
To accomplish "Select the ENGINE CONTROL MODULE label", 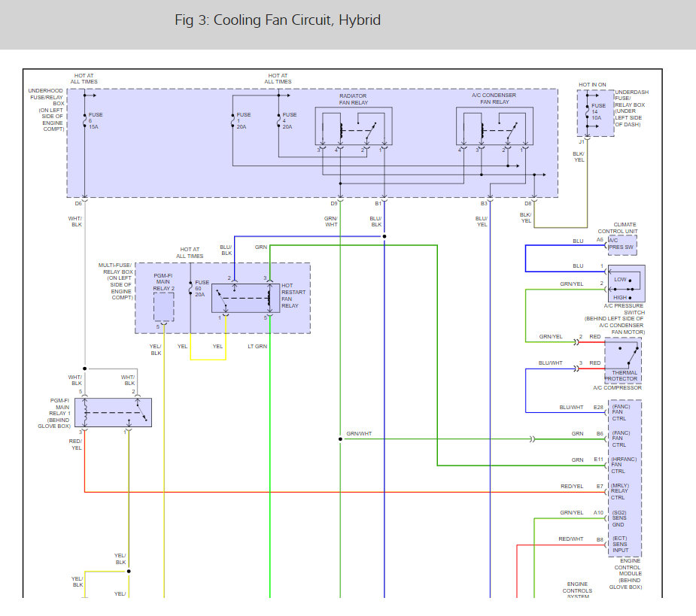I will click(626, 574).
